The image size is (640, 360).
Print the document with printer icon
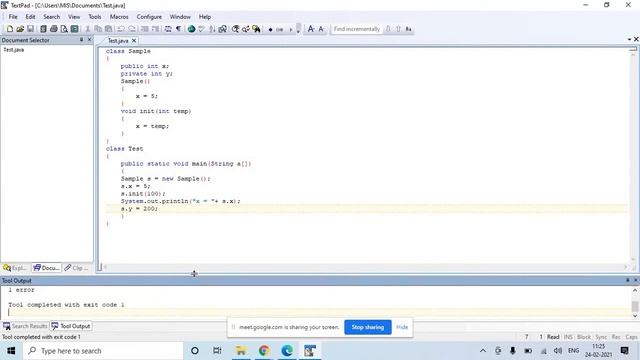53,29
